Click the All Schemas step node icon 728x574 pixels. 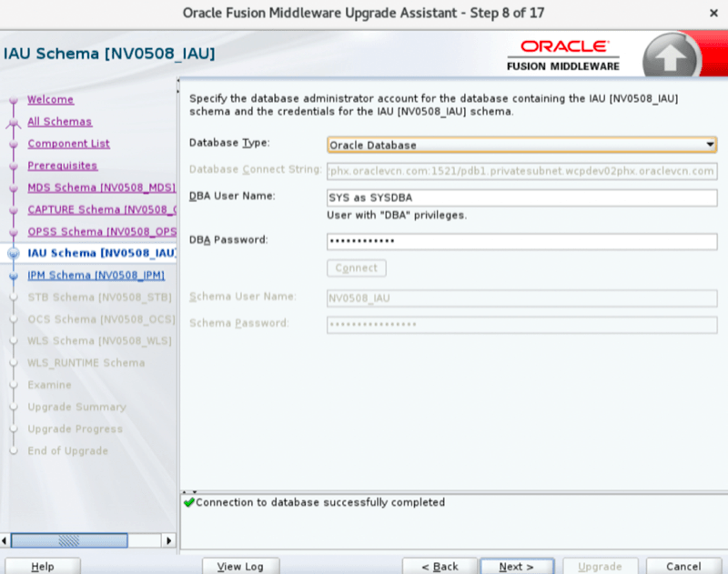(x=14, y=123)
